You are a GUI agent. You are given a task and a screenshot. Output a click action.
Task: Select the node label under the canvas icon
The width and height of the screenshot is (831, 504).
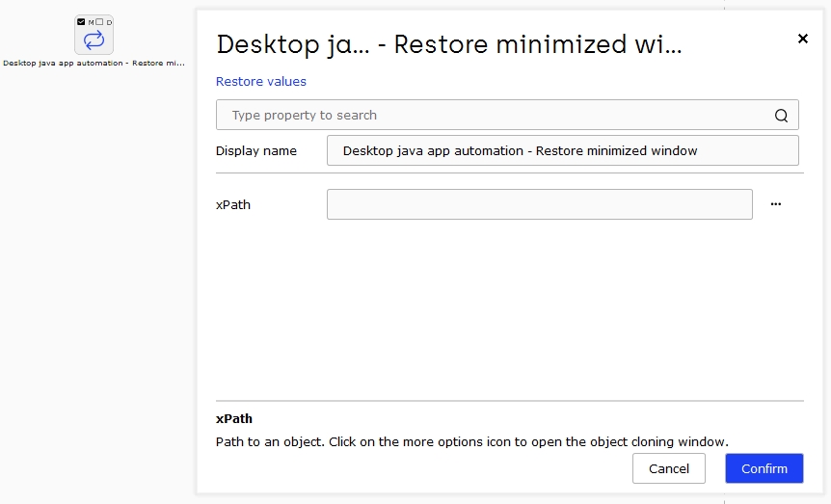[x=94, y=63]
